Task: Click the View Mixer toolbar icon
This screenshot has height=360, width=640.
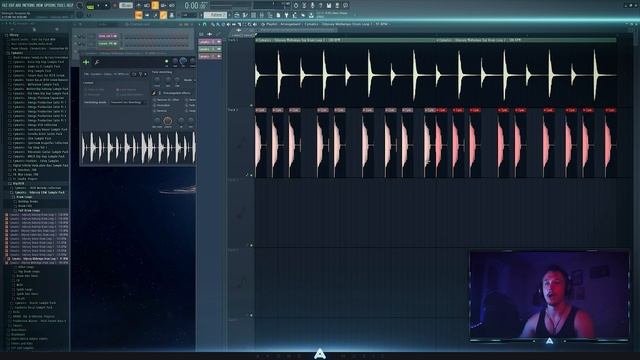Action: pyautogui.click(x=262, y=15)
